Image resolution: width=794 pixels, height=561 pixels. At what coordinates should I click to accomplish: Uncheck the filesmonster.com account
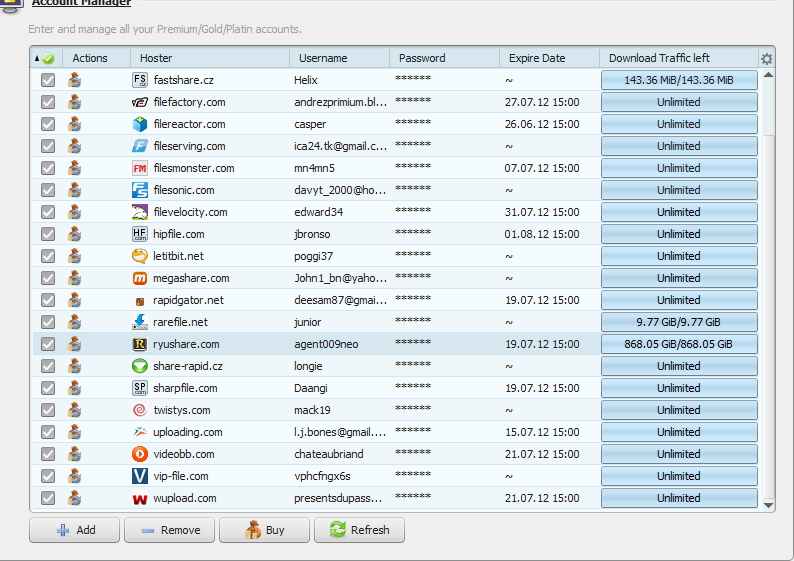(x=48, y=168)
